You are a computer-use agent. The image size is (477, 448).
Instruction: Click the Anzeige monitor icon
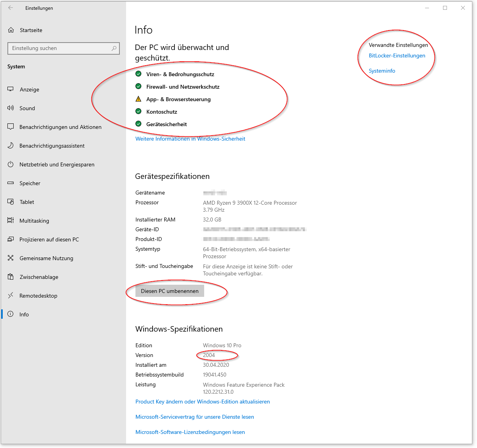coord(11,89)
